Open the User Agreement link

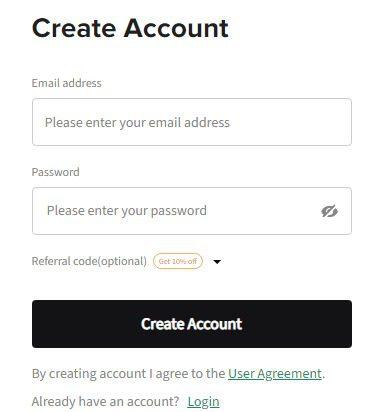(x=275, y=374)
